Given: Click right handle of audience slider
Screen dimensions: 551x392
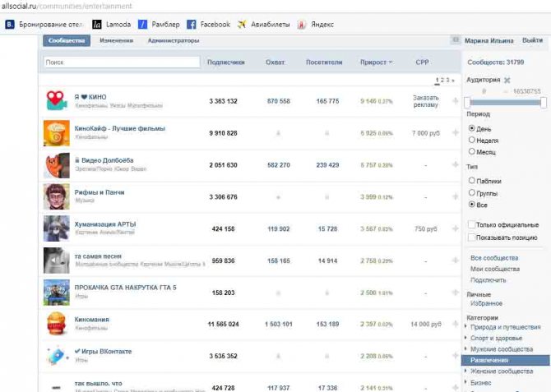Looking at the screenshot, I should [x=544, y=103].
